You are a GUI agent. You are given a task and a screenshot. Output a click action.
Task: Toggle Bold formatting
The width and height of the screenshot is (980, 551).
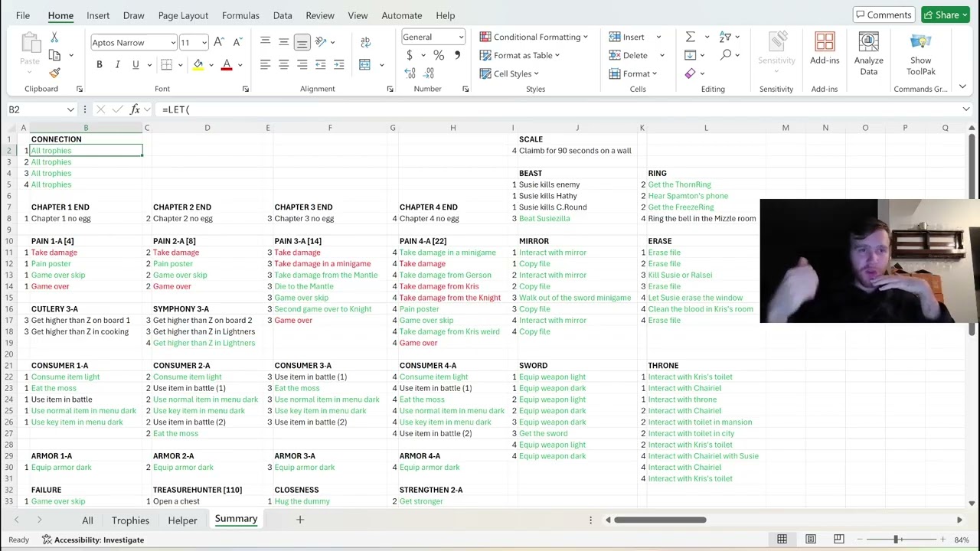[x=99, y=64]
